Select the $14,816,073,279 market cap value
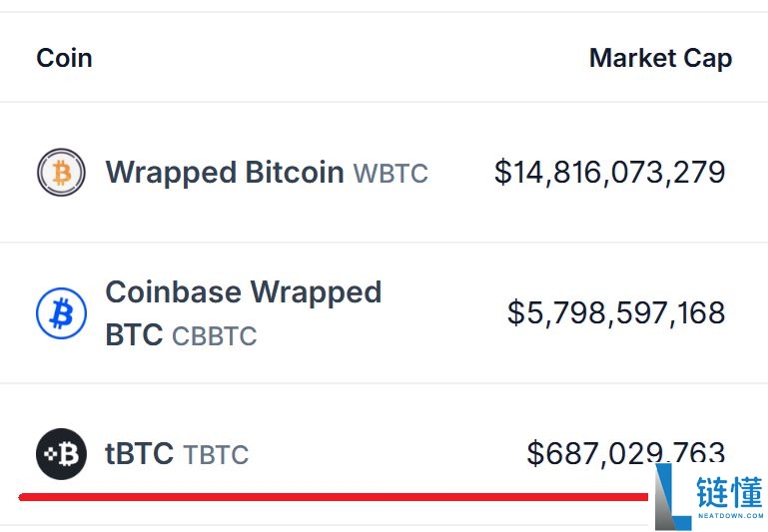This screenshot has height=532, width=768. pyautogui.click(x=609, y=172)
